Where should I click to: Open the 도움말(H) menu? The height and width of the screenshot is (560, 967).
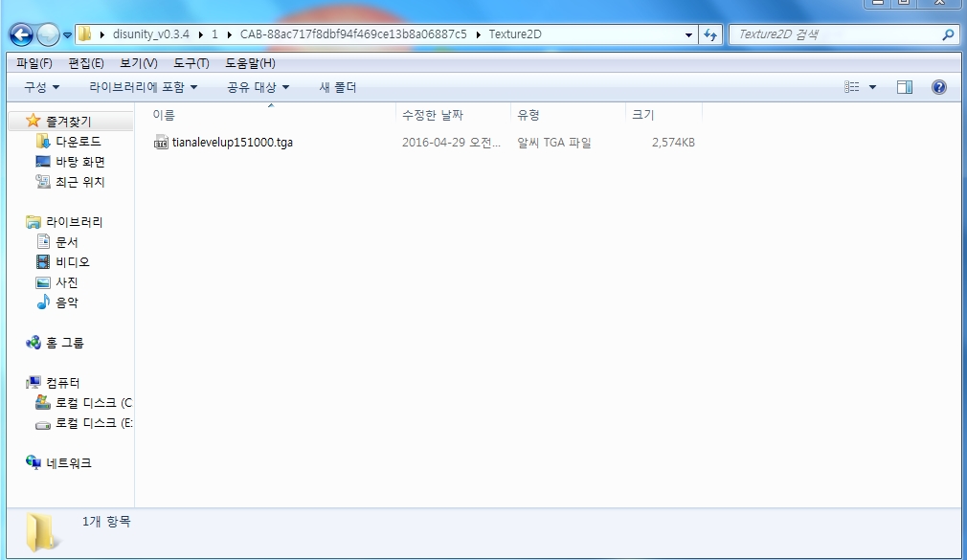tap(250, 63)
